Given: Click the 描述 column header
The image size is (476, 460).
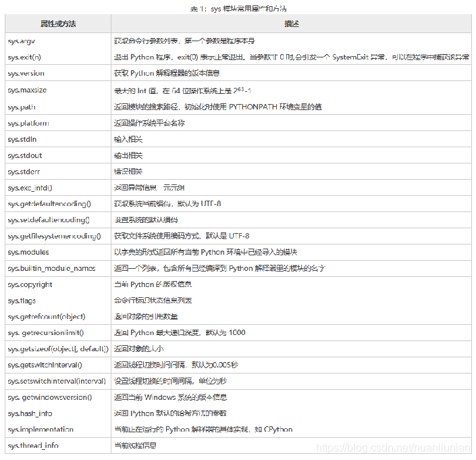Looking at the screenshot, I should 292,24.
